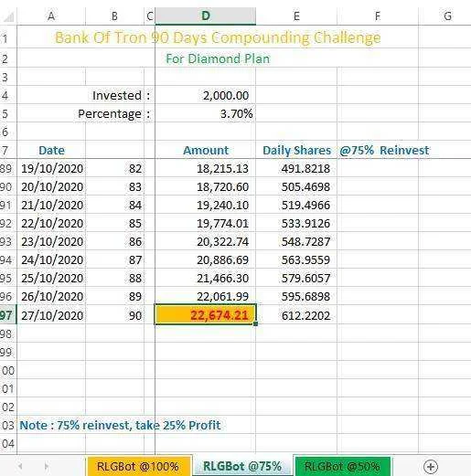This screenshot has width=471, height=476.
Task: Select column B header
Action: tap(114, 16)
